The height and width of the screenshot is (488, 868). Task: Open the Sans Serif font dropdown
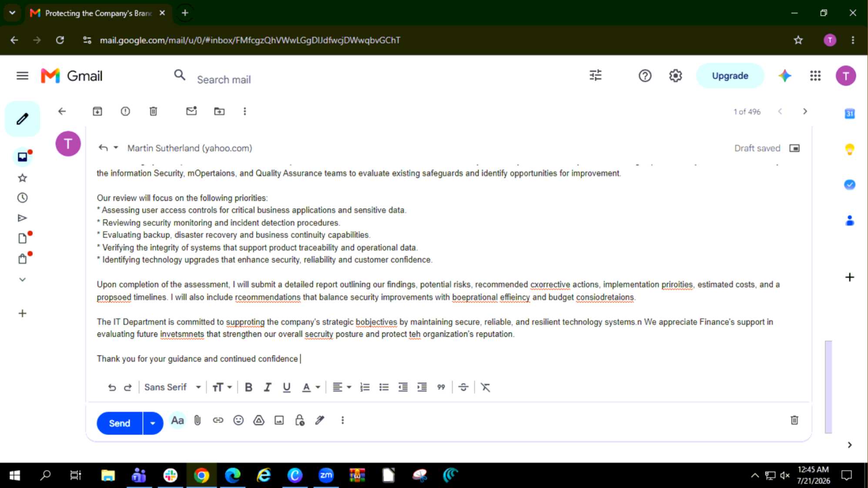tap(172, 387)
